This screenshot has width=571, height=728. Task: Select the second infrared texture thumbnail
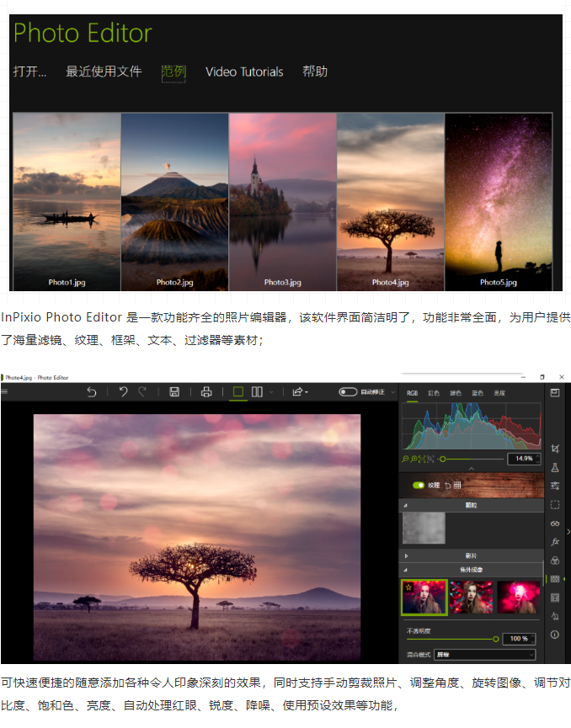[471, 598]
